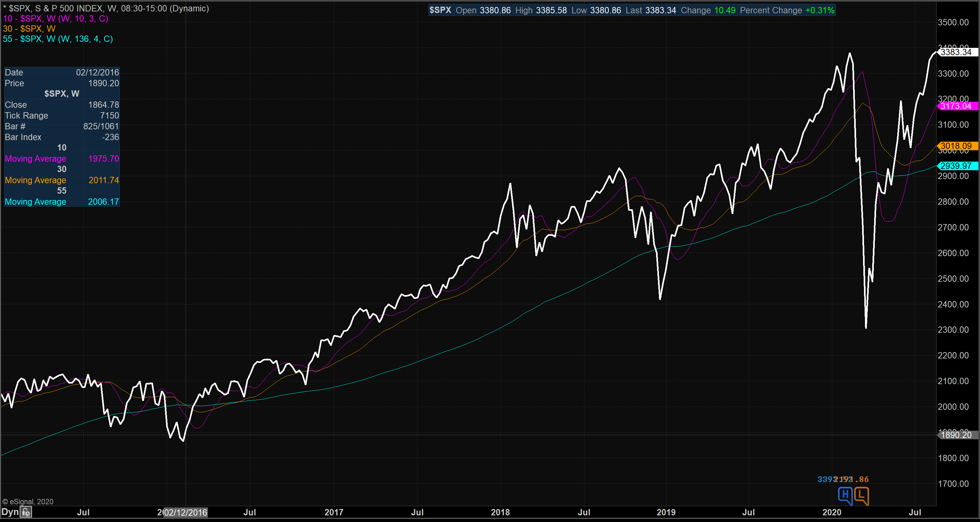Click the 2017 label on the time axis
Viewport: 980px width, 522px height.
pyautogui.click(x=334, y=512)
